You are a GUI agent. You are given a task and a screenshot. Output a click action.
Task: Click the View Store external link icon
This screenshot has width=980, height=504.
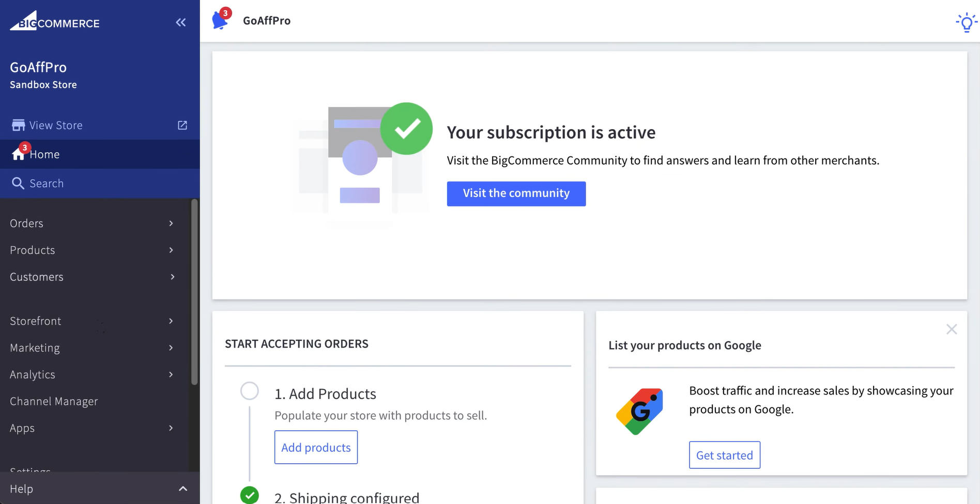[182, 125]
